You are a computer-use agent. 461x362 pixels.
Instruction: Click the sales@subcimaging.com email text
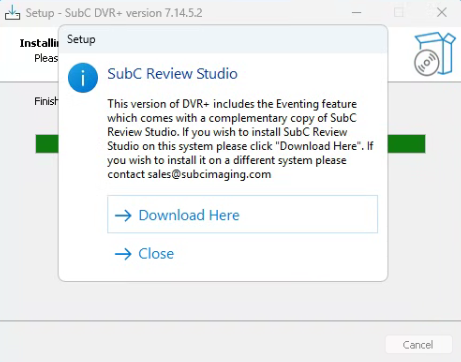tap(209, 174)
